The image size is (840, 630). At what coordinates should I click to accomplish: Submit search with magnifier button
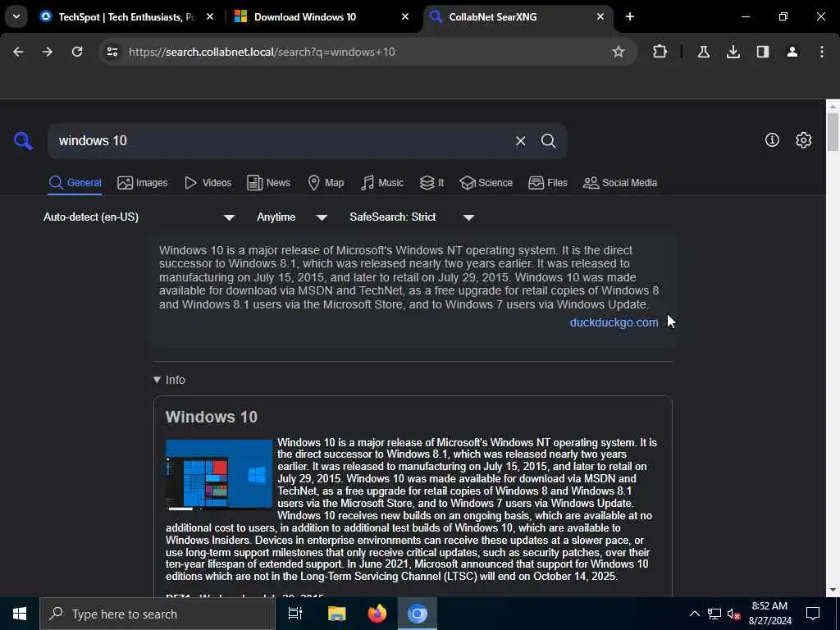tap(548, 141)
